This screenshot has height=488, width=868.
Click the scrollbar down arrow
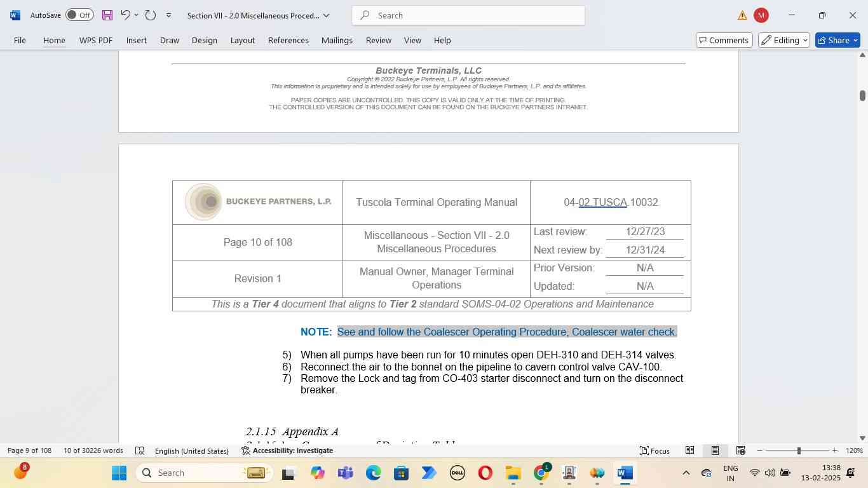(862, 438)
